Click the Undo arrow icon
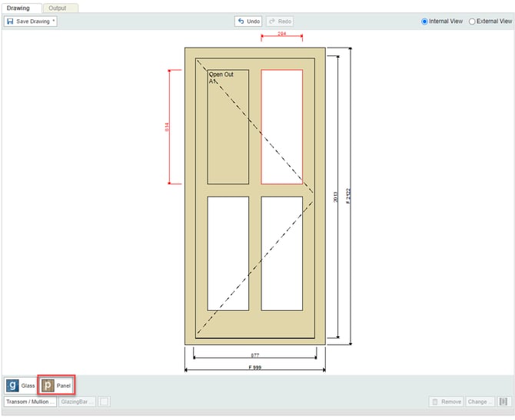This screenshot has height=420, width=515. click(241, 21)
